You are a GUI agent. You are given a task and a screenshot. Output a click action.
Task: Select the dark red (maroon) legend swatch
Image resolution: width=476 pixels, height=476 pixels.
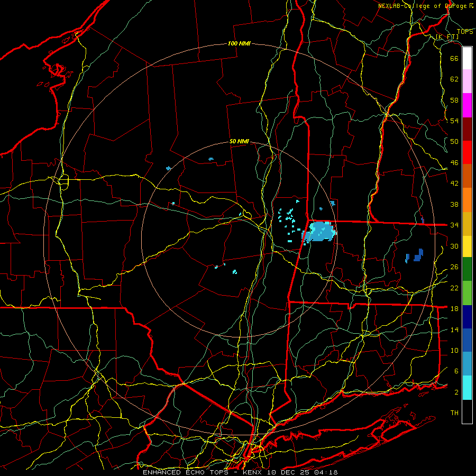click(x=467, y=129)
